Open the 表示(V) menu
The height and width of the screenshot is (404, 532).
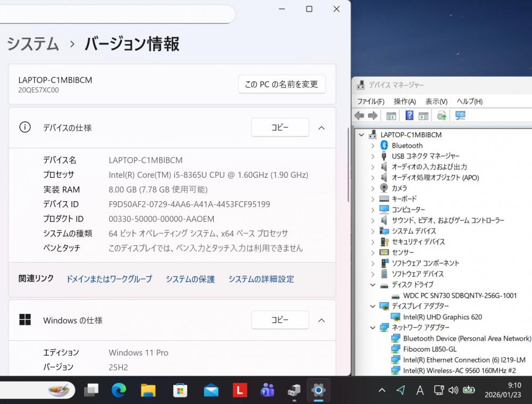436,101
